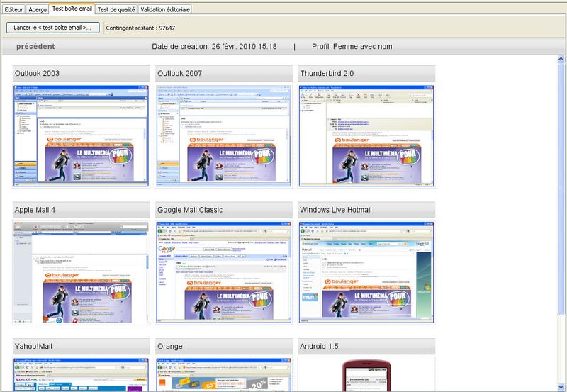Screen dimensions: 567x392
Task: Click the Outlook 2003 header label
Action: point(37,74)
